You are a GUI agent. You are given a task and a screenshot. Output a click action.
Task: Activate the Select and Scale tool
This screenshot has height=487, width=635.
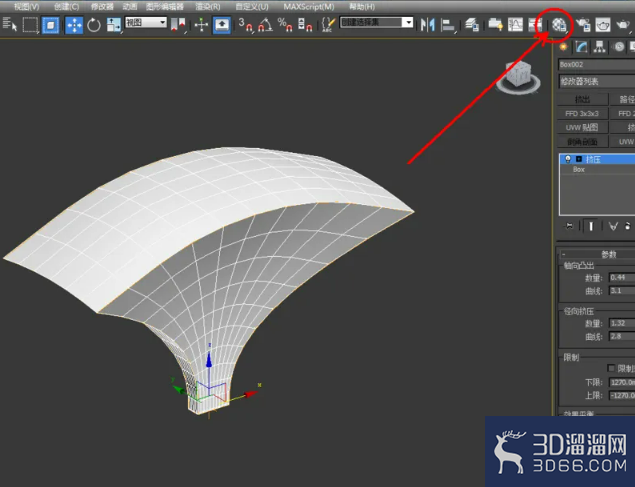tap(113, 25)
